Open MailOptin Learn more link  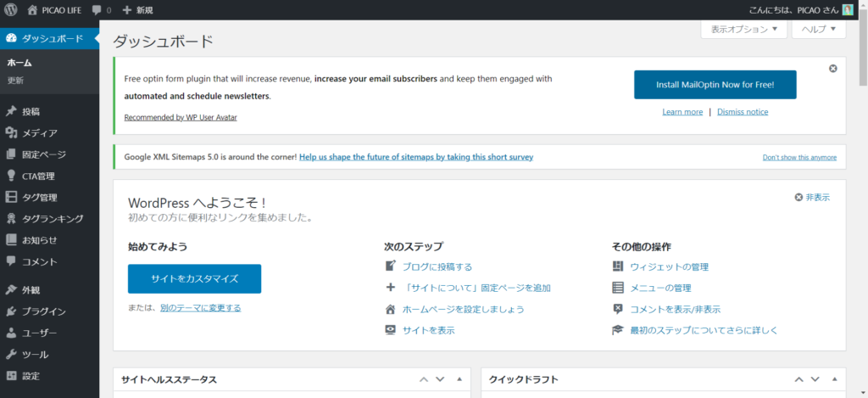click(682, 112)
